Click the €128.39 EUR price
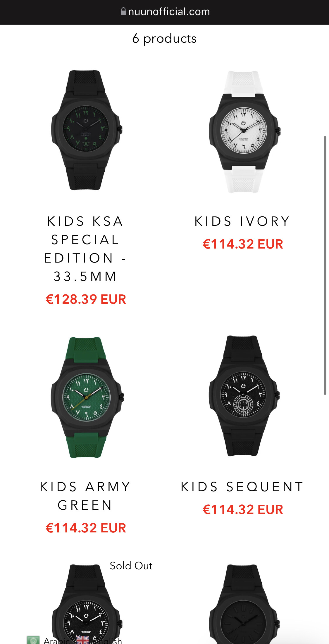This screenshot has height=644, width=329. 86,299
